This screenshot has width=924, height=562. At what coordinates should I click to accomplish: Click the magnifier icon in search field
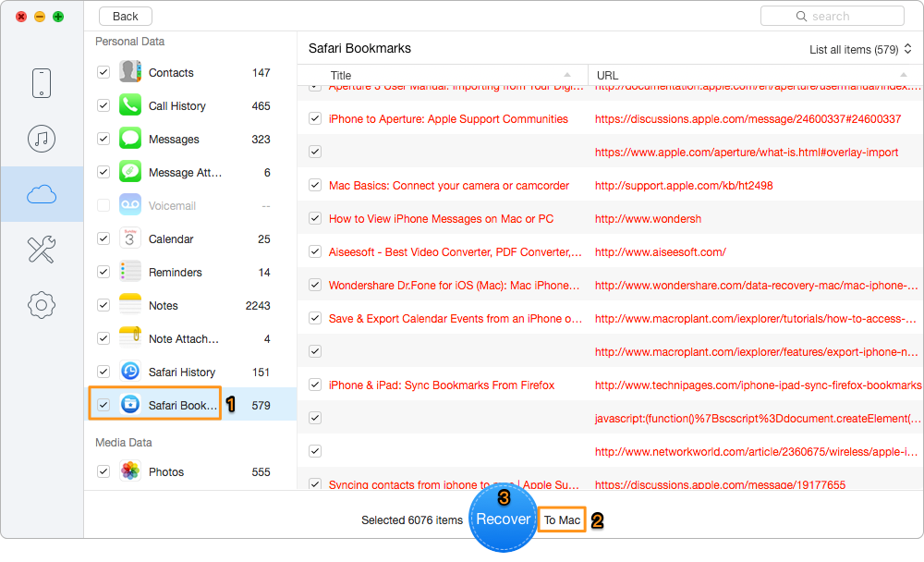(801, 17)
